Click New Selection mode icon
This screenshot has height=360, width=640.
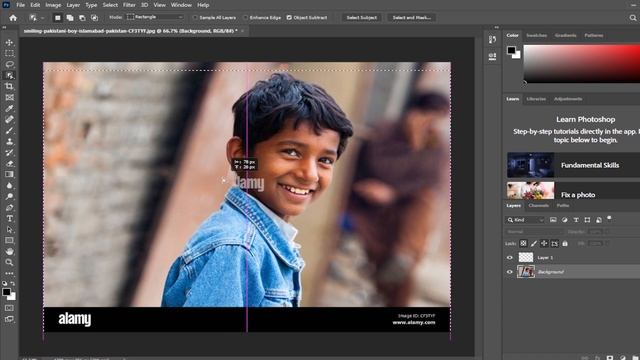(x=58, y=18)
